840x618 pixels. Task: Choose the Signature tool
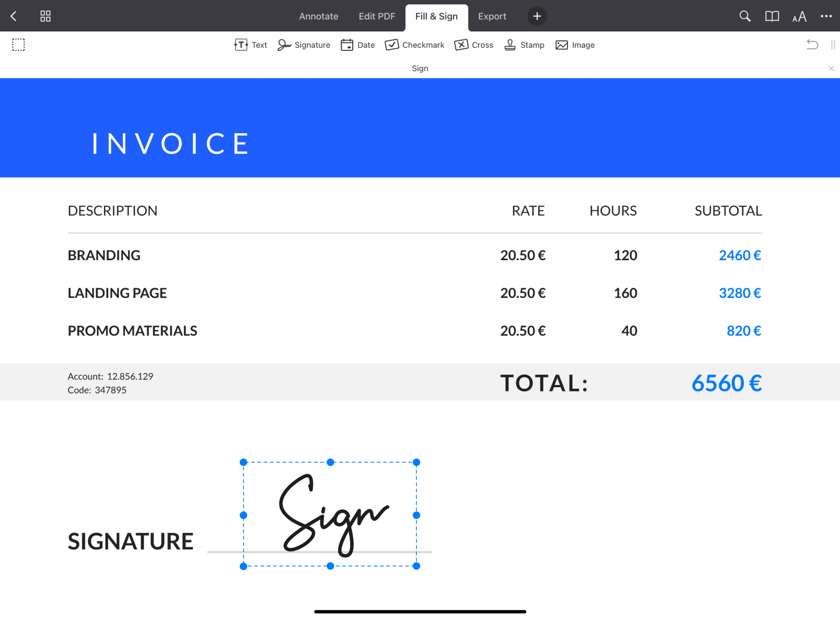304,45
